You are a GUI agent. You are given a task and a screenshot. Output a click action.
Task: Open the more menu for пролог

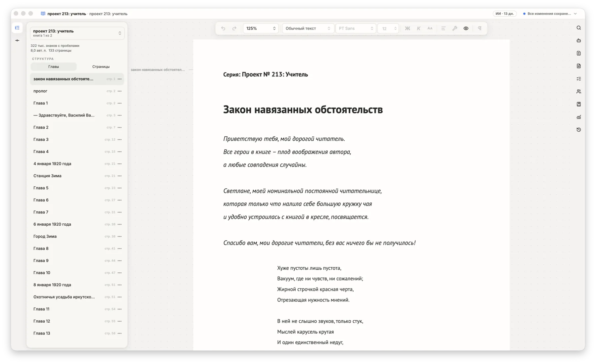(120, 91)
